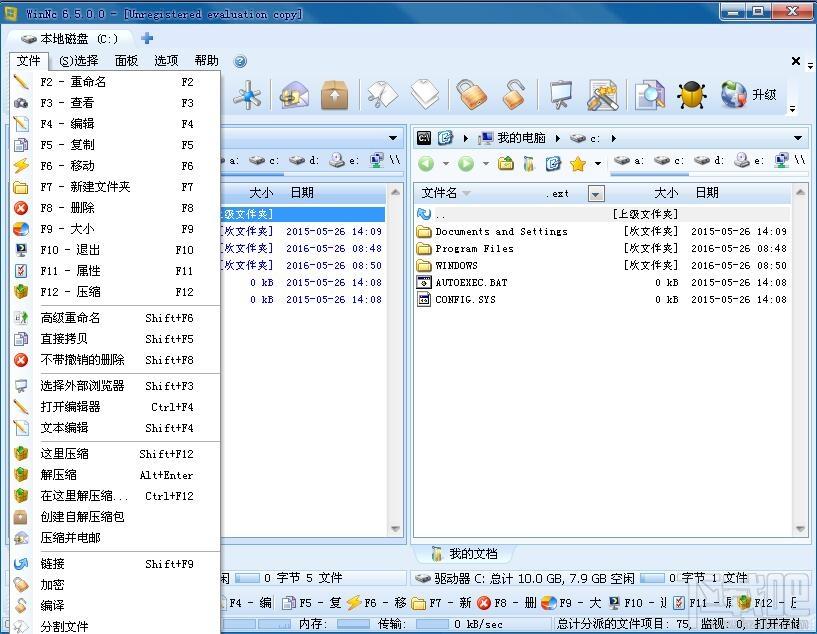Expand the right panel path dropdown
Screen dimensions: 817x634
point(798,139)
